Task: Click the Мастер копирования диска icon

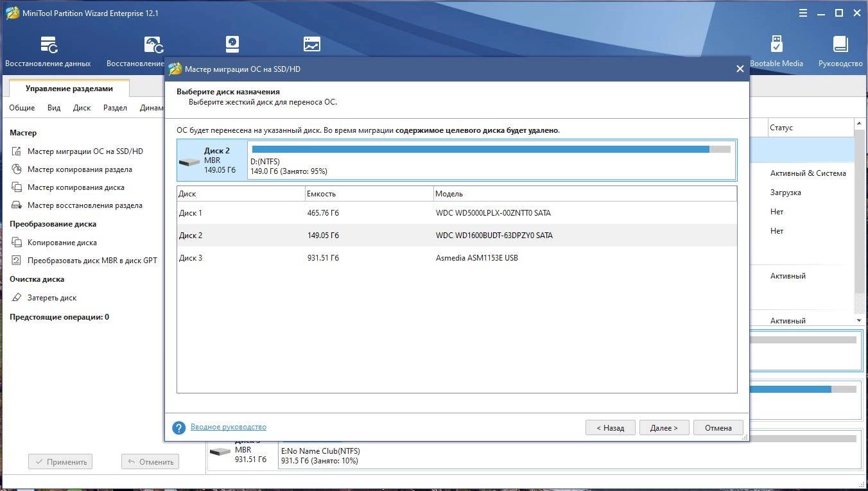Action: pos(17,187)
